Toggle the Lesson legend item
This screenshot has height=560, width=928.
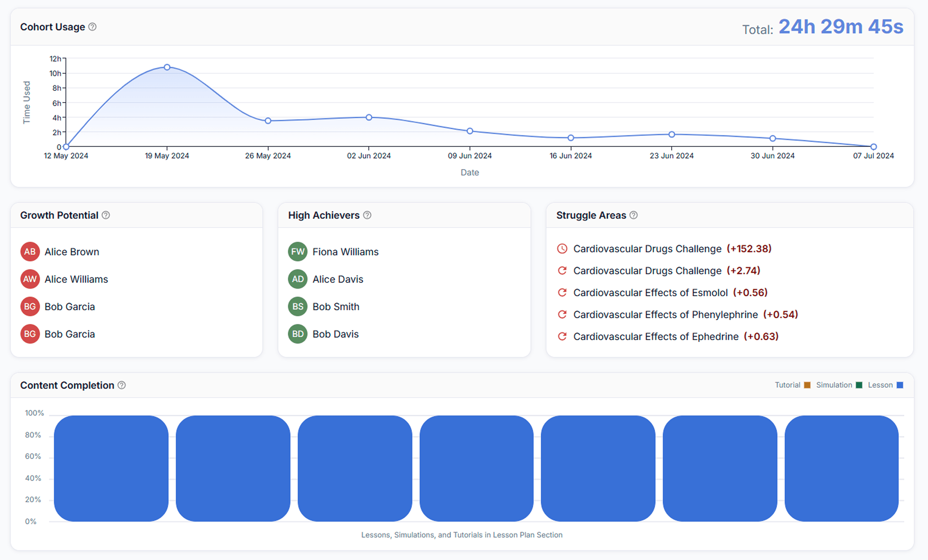pos(880,384)
